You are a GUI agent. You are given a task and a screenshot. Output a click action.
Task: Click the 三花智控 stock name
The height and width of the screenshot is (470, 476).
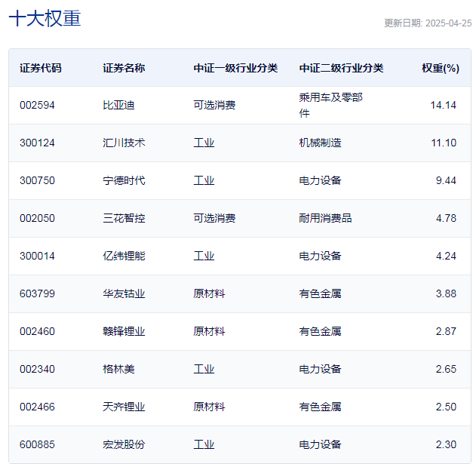[x=124, y=219]
